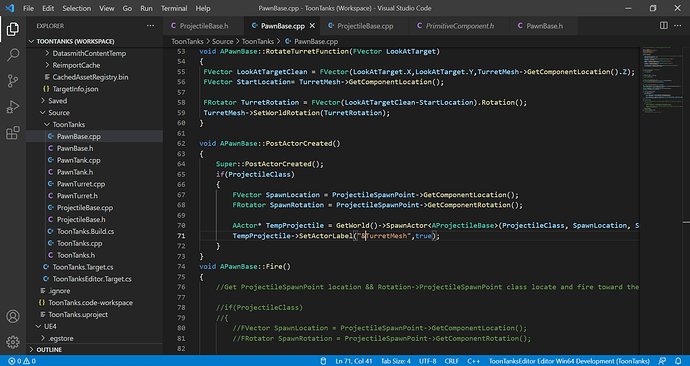
Task: Open the Search view in activity bar
Action: tap(13, 55)
